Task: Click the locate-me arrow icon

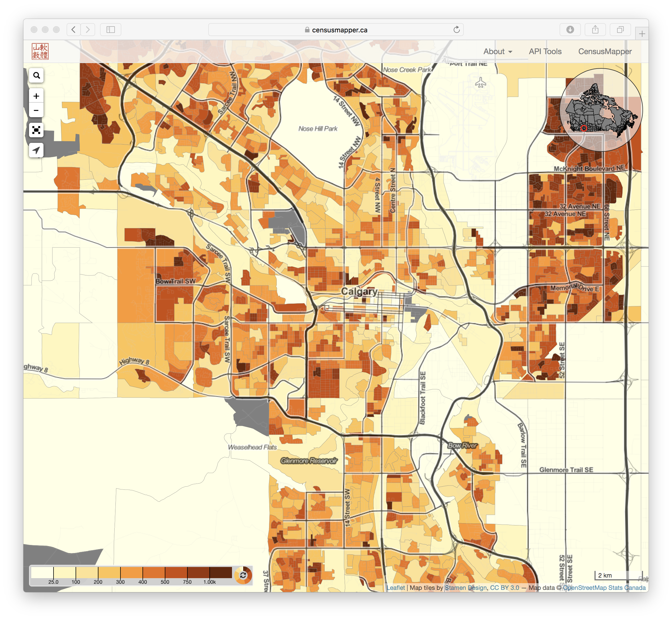Action: point(36,150)
